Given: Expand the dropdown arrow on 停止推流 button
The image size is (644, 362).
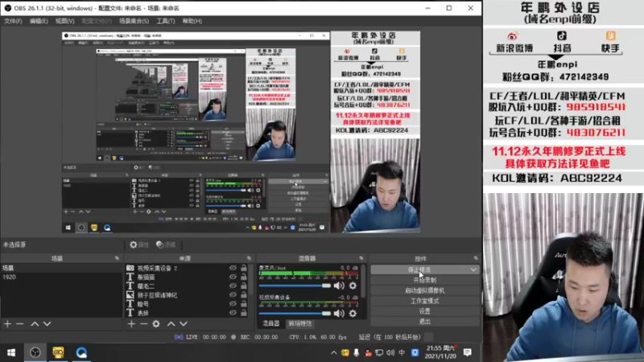Looking at the screenshot, I should pyautogui.click(x=473, y=269).
